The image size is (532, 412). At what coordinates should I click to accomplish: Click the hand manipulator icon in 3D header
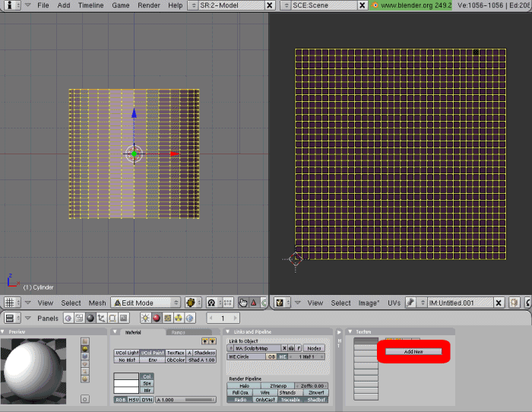(x=242, y=303)
